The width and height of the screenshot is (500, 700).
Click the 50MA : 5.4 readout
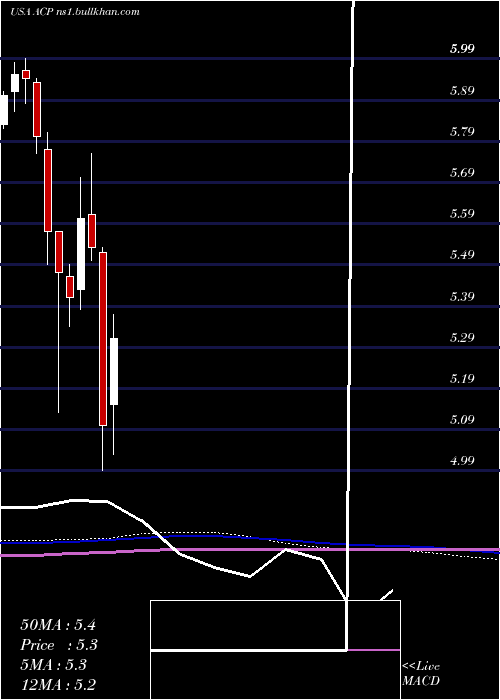58,625
